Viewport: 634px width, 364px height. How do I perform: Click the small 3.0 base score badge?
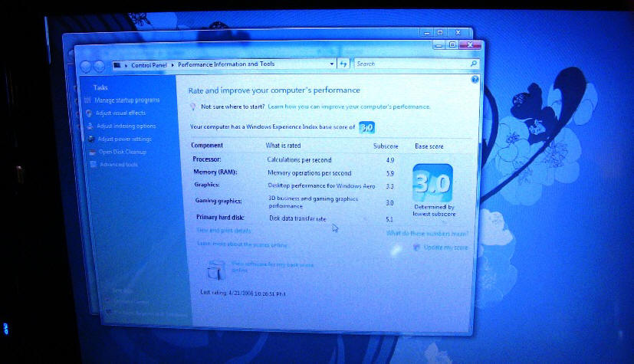(x=366, y=128)
